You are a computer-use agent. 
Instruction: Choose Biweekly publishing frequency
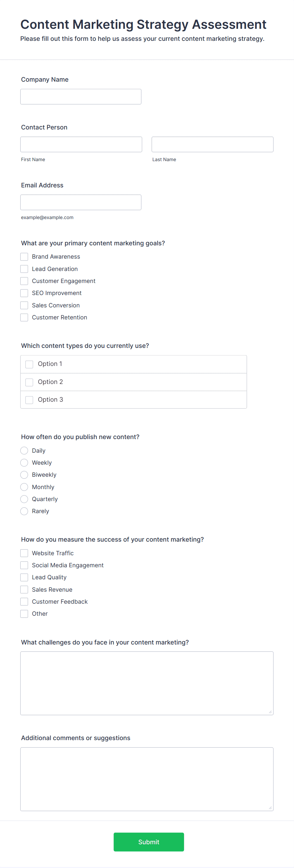click(x=24, y=475)
